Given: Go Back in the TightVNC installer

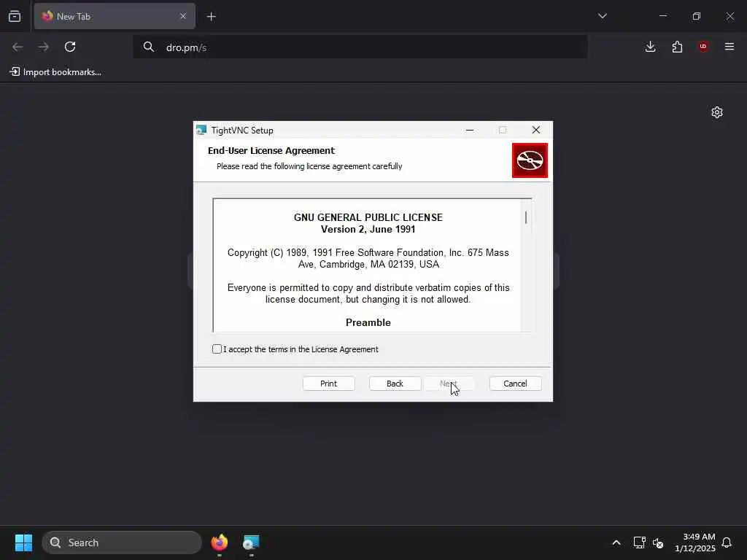Looking at the screenshot, I should (395, 384).
